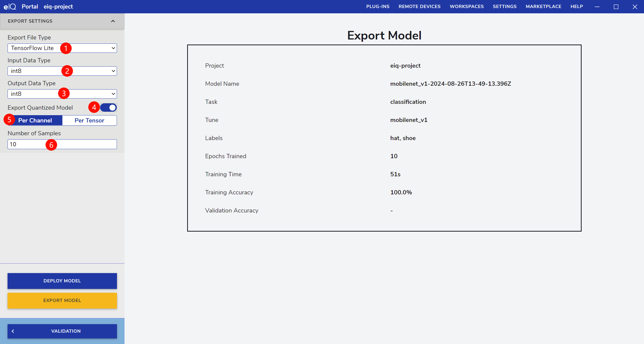644x344 pixels.
Task: Minimize the eIQ Portal window
Action: click(x=597, y=7)
